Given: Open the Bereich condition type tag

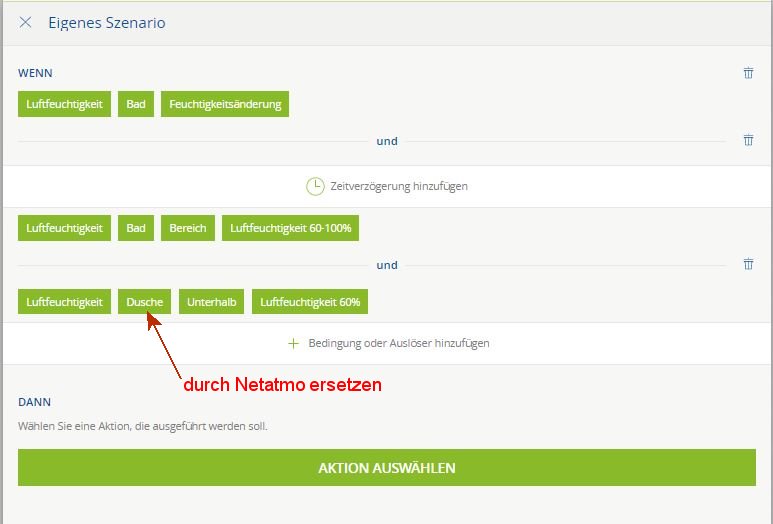Looking at the screenshot, I should 187,228.
